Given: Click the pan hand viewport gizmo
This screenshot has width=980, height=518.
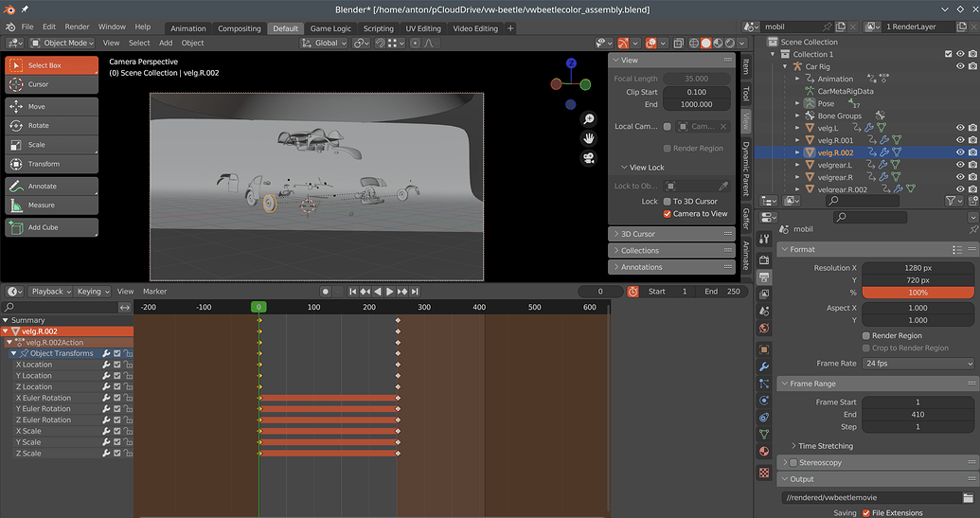Looking at the screenshot, I should coord(588,138).
